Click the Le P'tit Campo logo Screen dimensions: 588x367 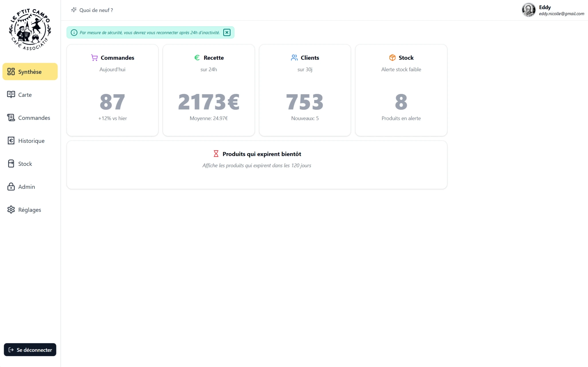click(30, 29)
